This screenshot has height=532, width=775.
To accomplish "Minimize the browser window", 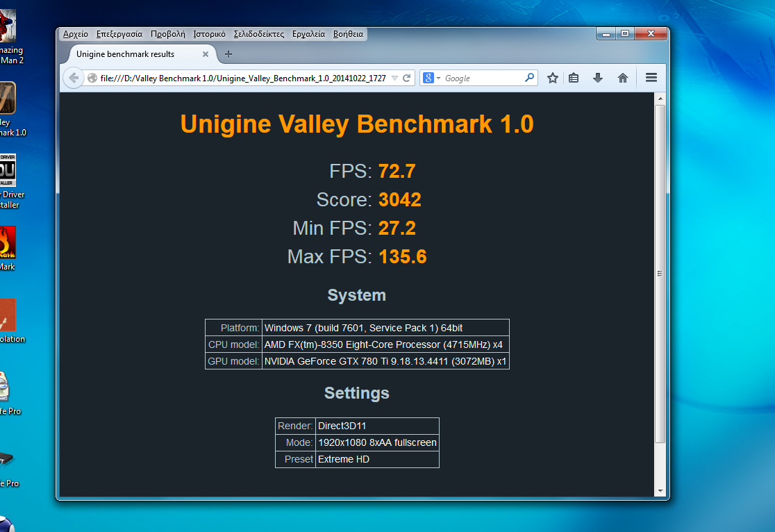I will pyautogui.click(x=606, y=33).
